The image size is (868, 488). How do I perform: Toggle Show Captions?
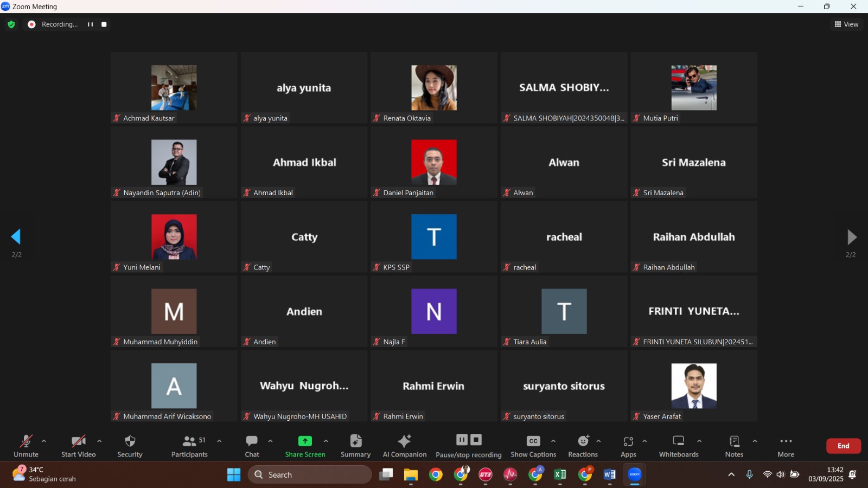pos(533,441)
